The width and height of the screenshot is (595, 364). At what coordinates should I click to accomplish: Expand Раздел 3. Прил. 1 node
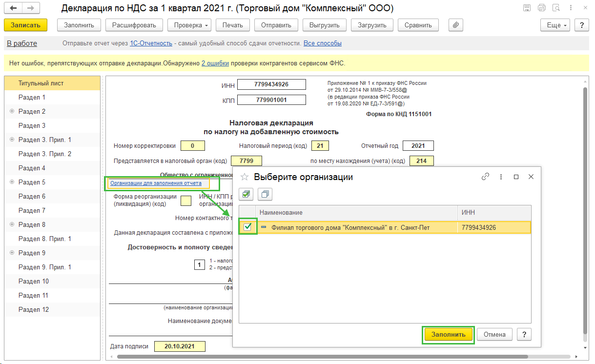pyautogui.click(x=12, y=140)
